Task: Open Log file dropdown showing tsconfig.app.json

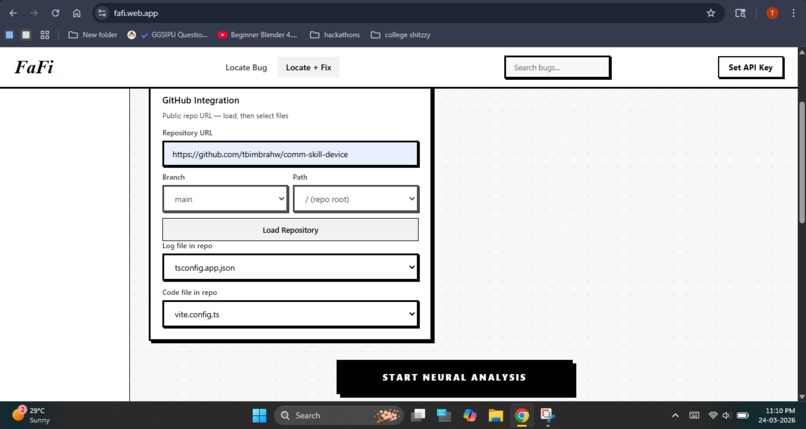Action: [290, 268]
